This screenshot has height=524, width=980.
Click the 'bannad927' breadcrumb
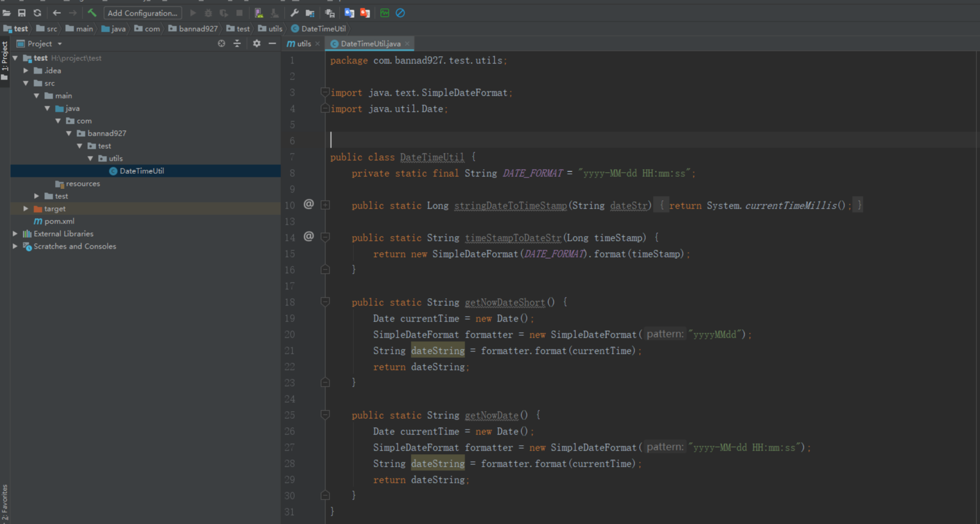[x=193, y=29]
